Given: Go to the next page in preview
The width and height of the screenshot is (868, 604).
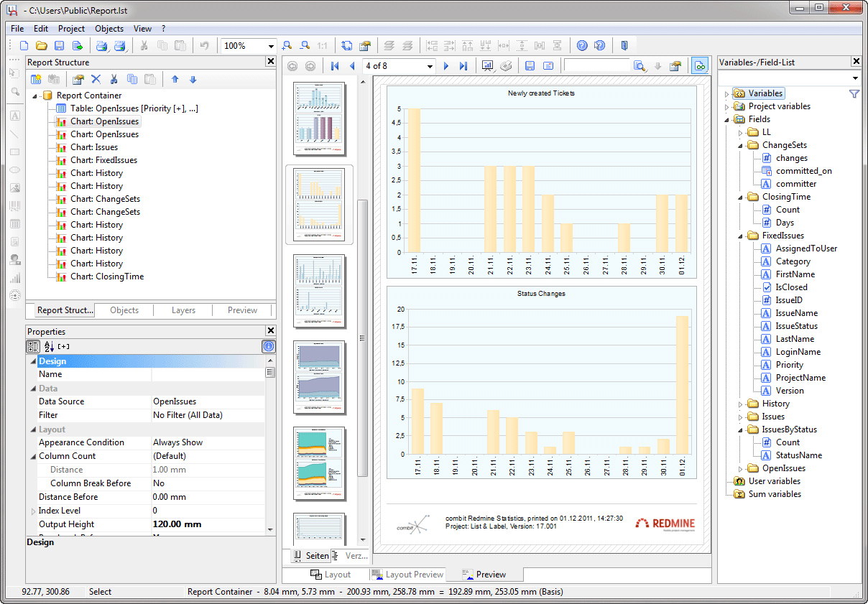Looking at the screenshot, I should tap(446, 65).
